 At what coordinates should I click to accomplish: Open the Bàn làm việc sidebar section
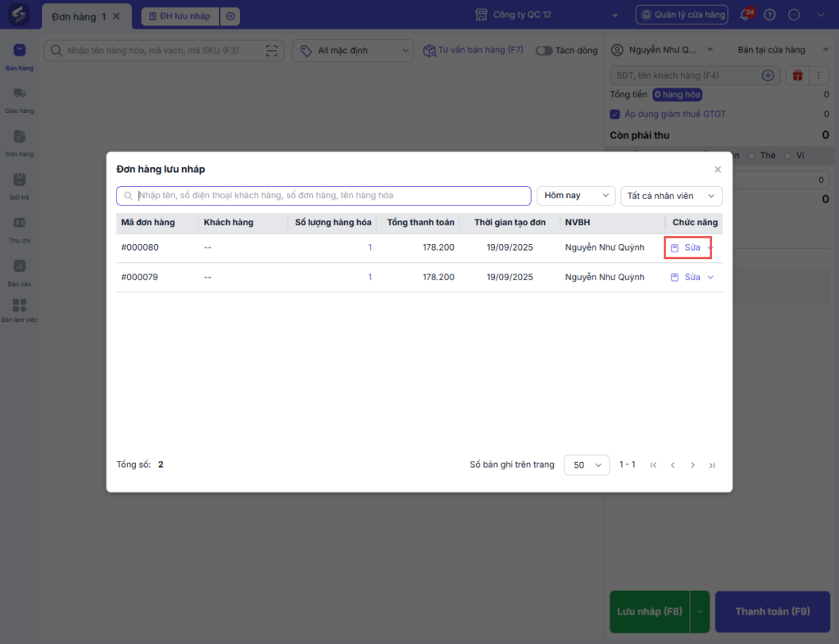(x=20, y=311)
